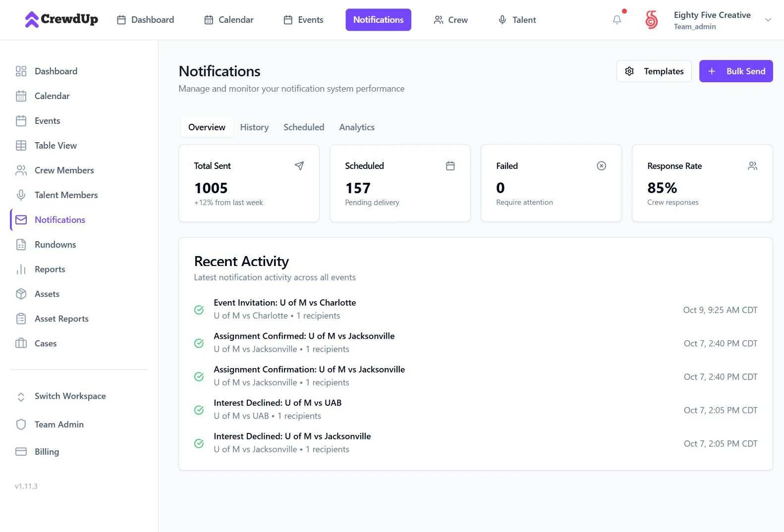Click the Billing card icon
The image size is (784, 532).
[21, 452]
